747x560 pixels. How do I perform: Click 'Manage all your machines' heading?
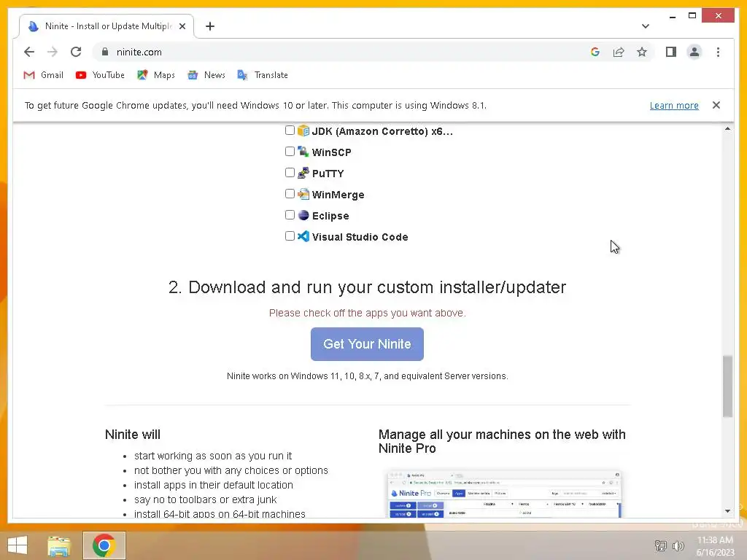[502, 441]
